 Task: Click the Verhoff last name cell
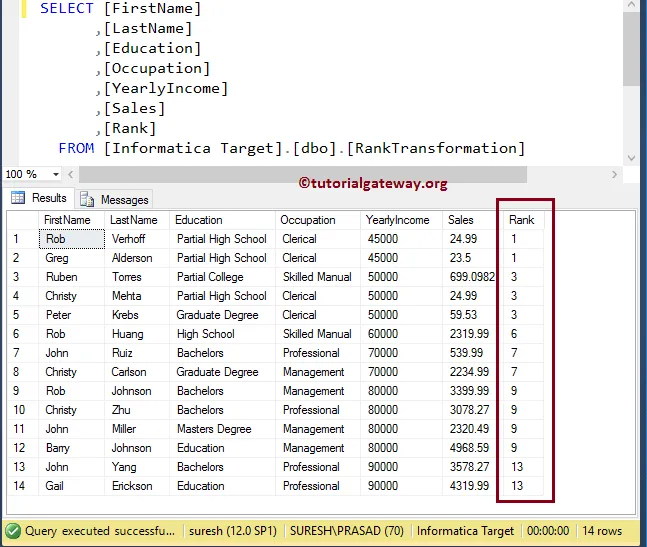(137, 239)
